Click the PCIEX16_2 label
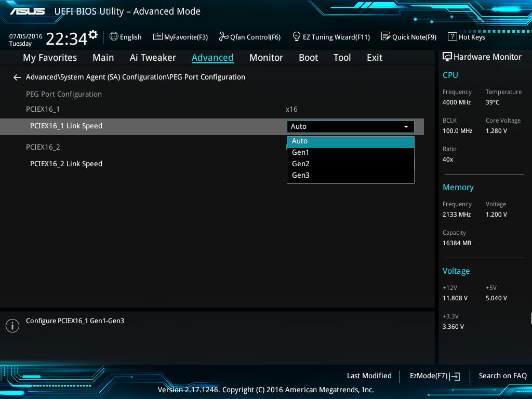The width and height of the screenshot is (532, 399). [x=43, y=147]
